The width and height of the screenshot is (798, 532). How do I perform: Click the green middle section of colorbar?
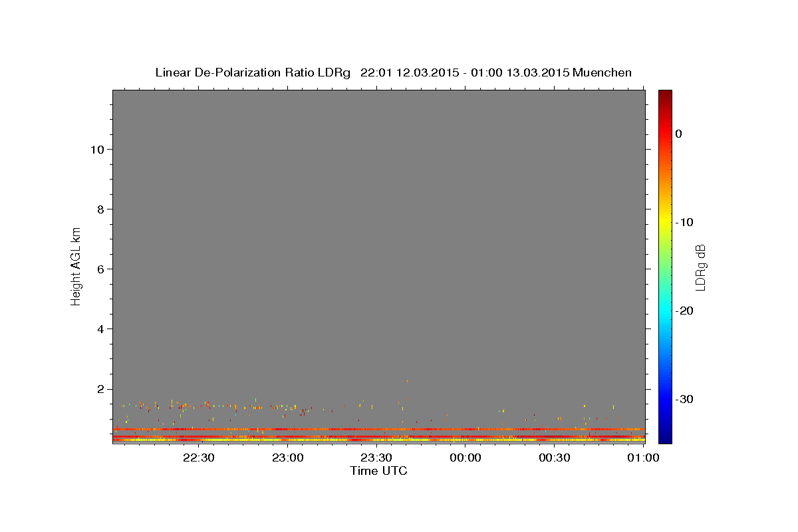coord(665,266)
